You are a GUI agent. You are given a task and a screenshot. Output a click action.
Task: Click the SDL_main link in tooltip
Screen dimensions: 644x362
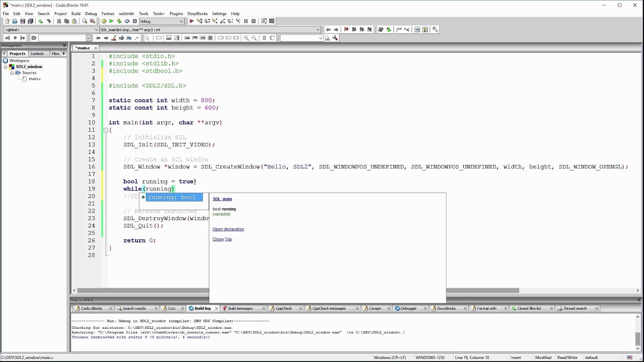click(x=222, y=199)
